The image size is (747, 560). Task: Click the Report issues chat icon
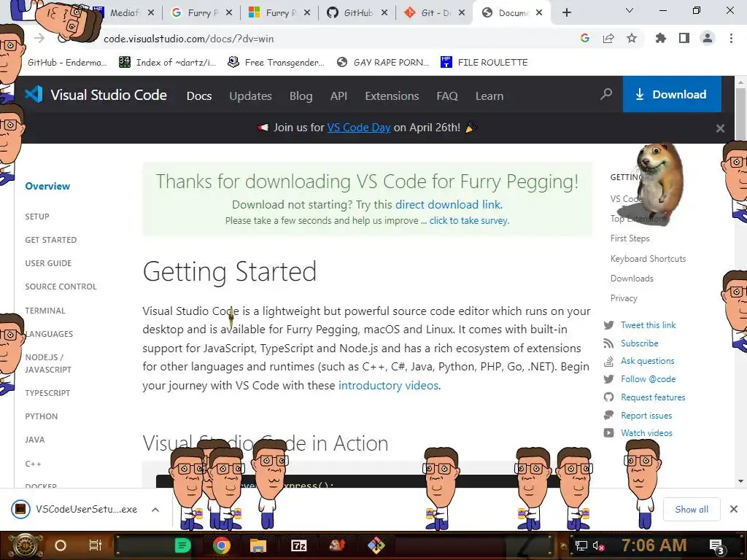click(x=608, y=415)
